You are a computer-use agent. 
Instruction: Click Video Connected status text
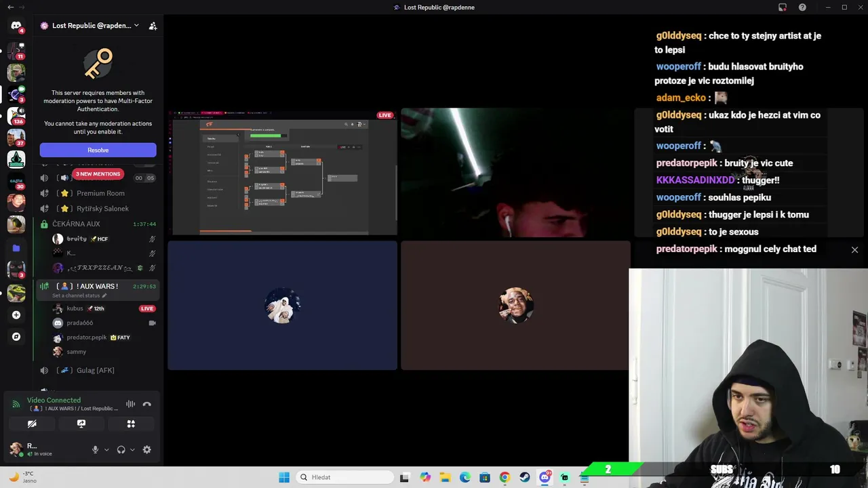54,400
